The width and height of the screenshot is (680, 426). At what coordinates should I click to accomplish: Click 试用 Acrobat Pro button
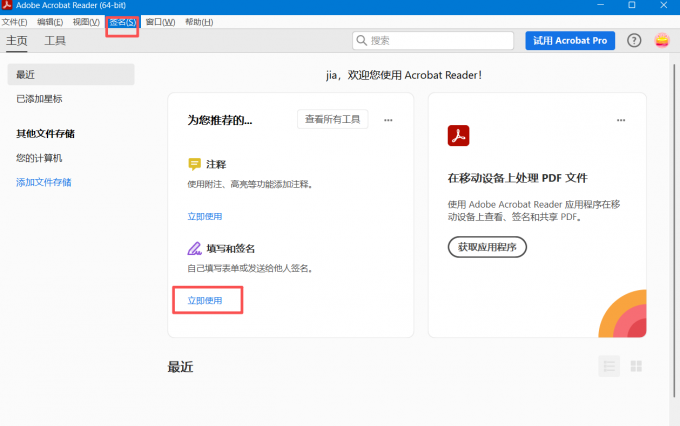570,41
